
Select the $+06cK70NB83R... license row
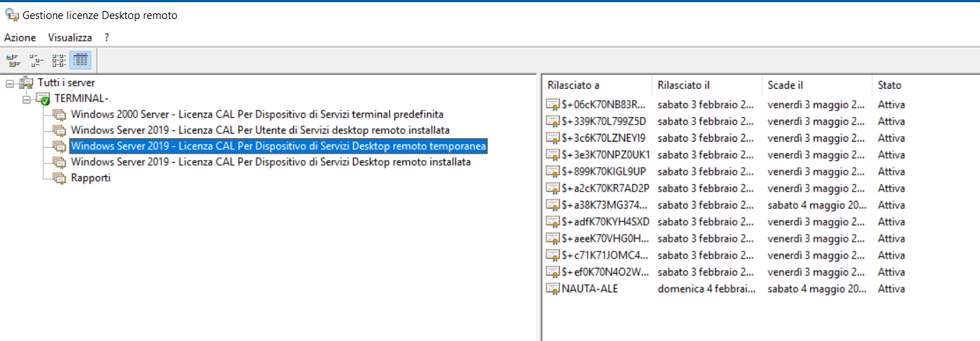click(x=726, y=104)
